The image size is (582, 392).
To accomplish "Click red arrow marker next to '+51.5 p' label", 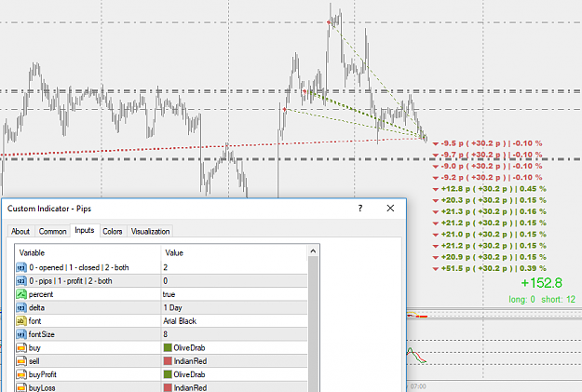I will point(436,269).
